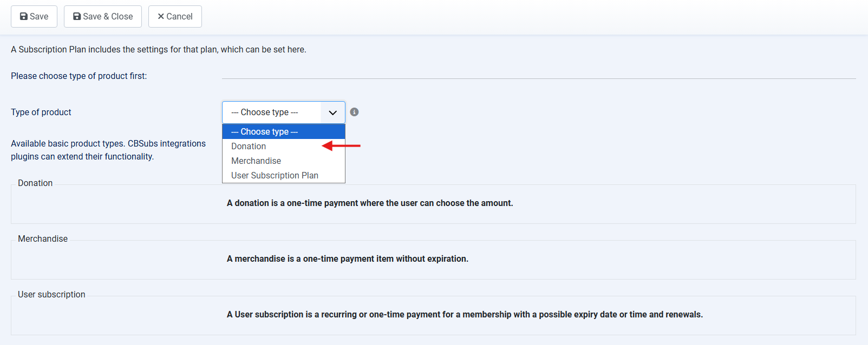The image size is (868, 345).
Task: Click the Type of product label
Action: (x=41, y=112)
